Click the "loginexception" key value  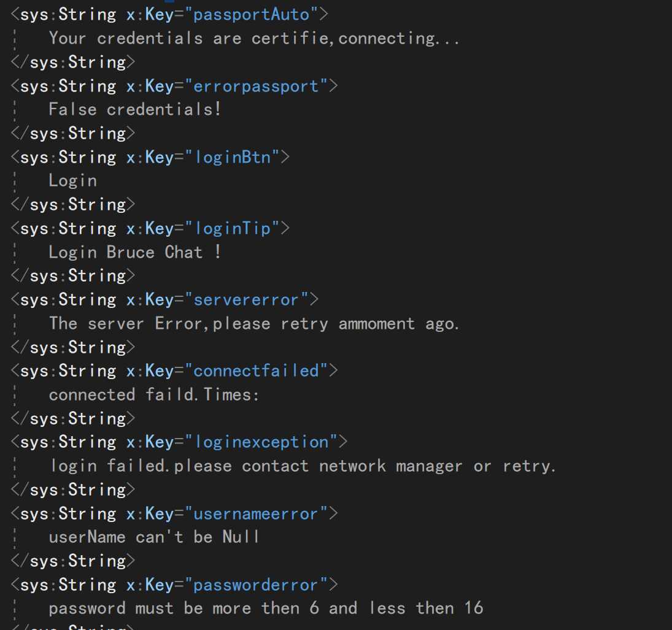point(261,442)
